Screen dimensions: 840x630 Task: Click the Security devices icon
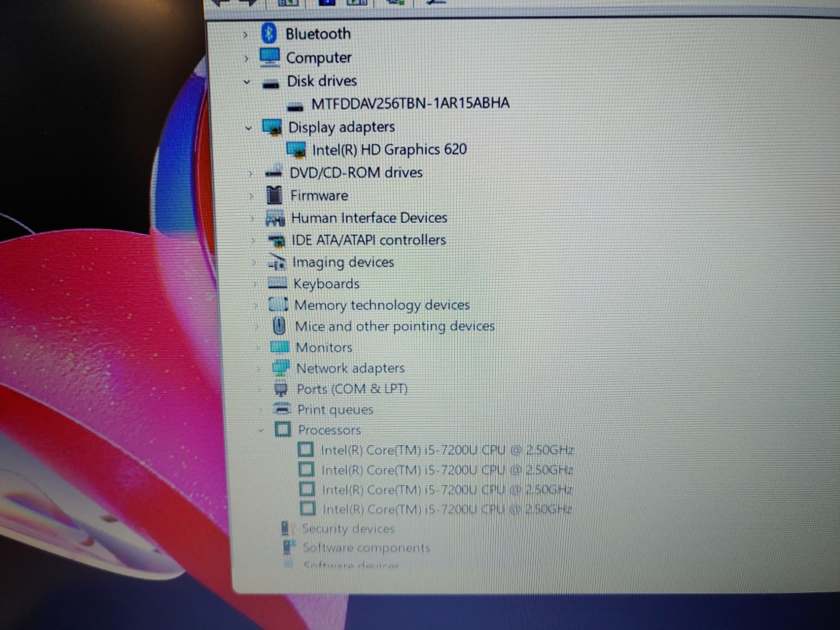tap(285, 528)
